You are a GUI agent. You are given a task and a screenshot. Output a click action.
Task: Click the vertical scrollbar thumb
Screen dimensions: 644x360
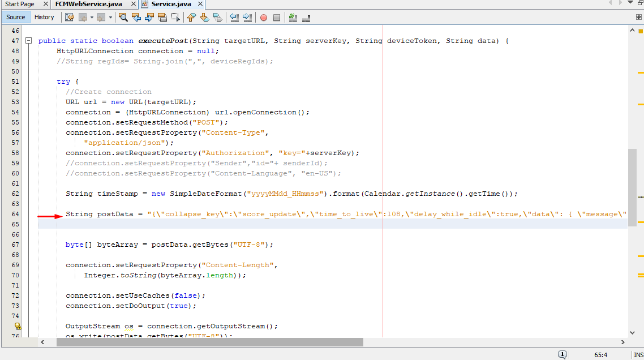coord(632,187)
